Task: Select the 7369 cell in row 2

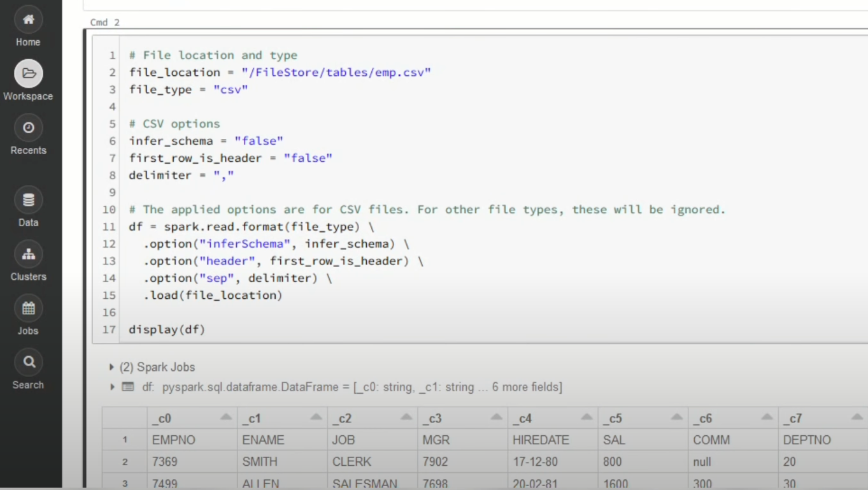Action: tap(192, 462)
